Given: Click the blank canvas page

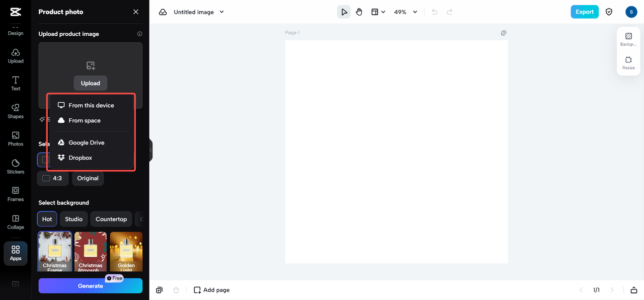Looking at the screenshot, I should (396, 152).
